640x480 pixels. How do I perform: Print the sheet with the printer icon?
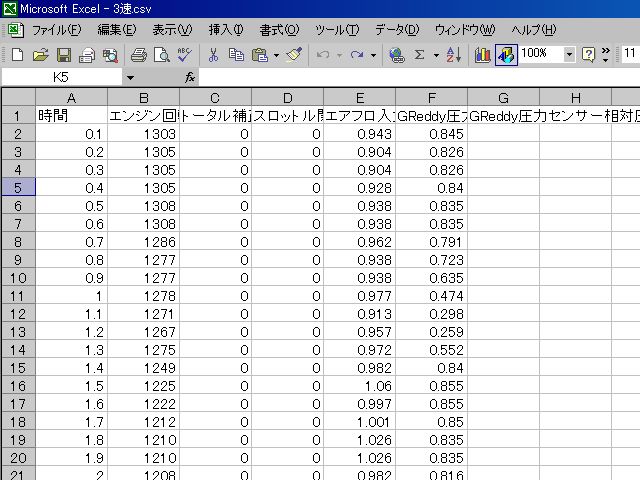point(139,55)
